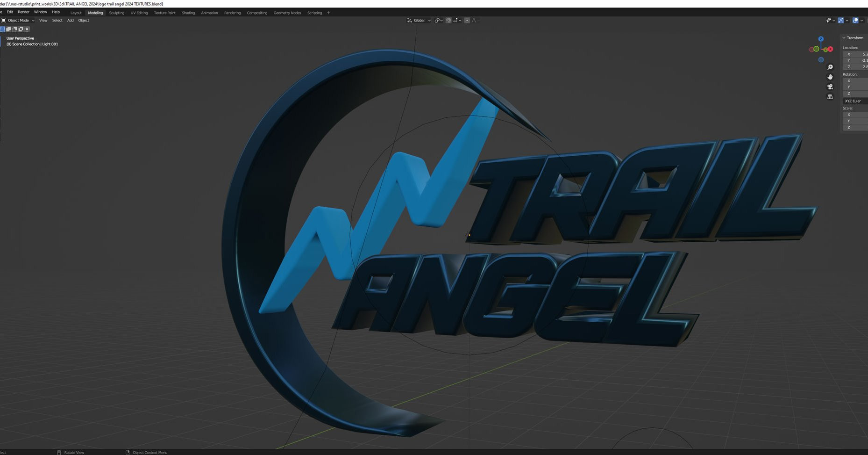
Task: Click the zoom view magnifier icon
Action: 830,67
